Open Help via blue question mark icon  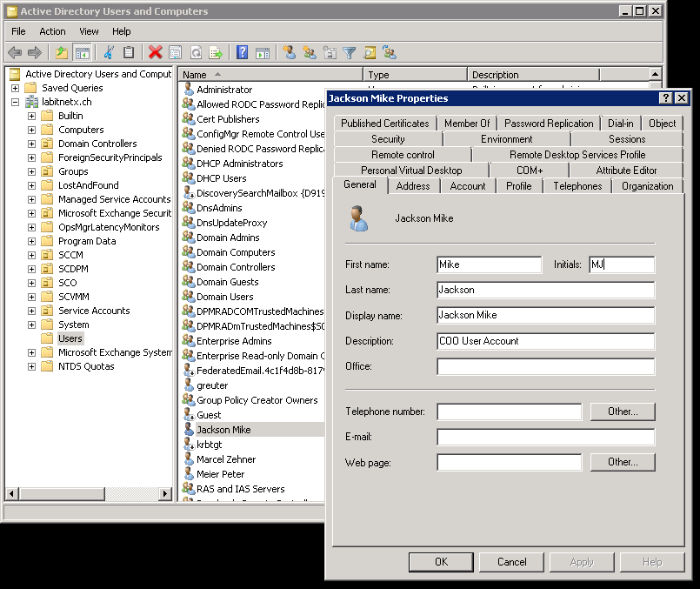click(x=243, y=53)
